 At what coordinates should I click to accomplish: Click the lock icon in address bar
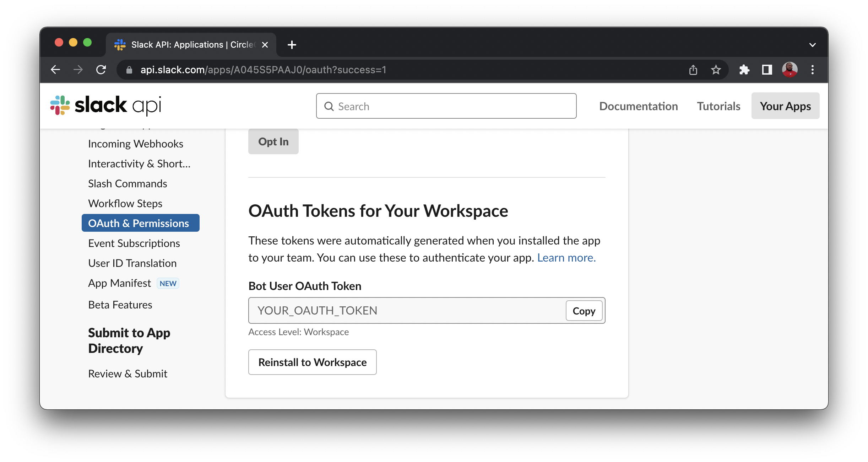(x=129, y=70)
